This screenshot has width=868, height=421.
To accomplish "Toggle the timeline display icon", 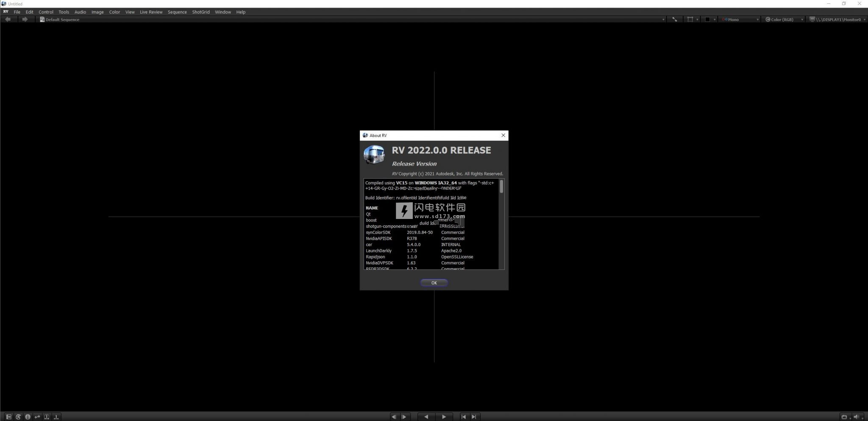I will [56, 417].
